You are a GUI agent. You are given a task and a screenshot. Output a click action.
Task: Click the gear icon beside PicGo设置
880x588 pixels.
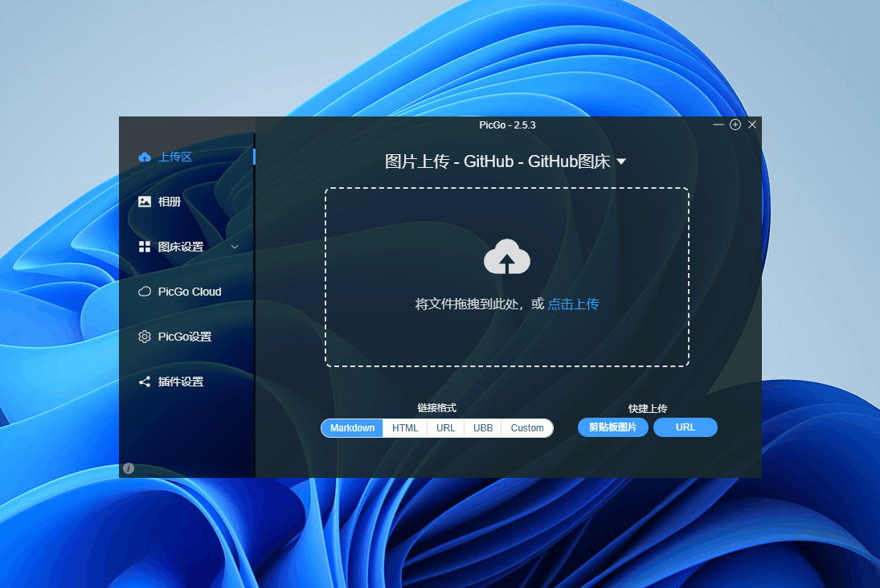point(144,336)
